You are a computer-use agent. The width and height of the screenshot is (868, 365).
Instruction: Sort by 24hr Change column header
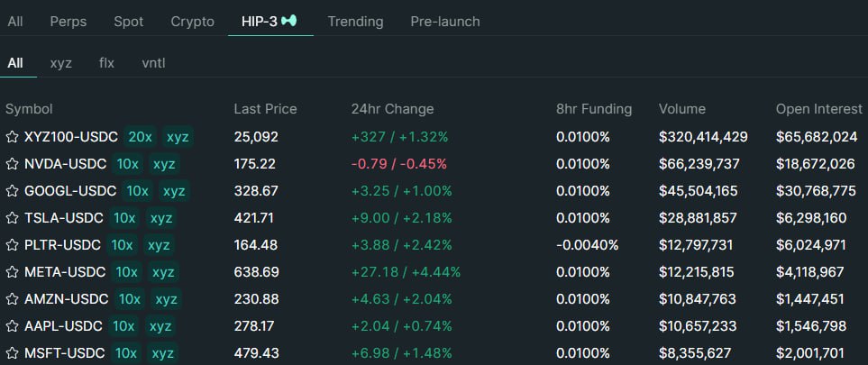(x=392, y=109)
